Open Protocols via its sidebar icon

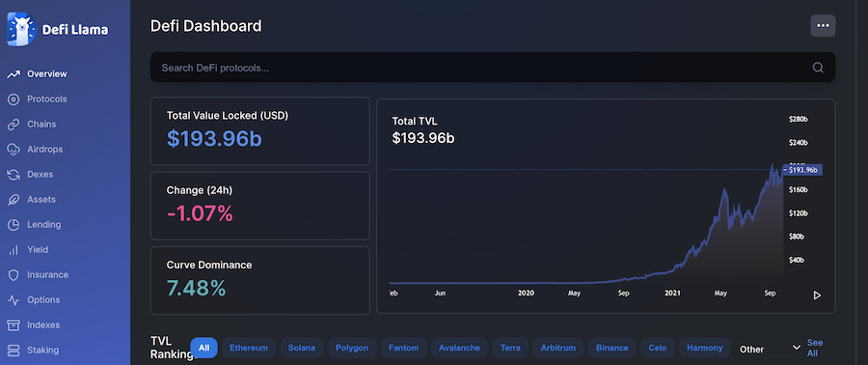coord(14,99)
